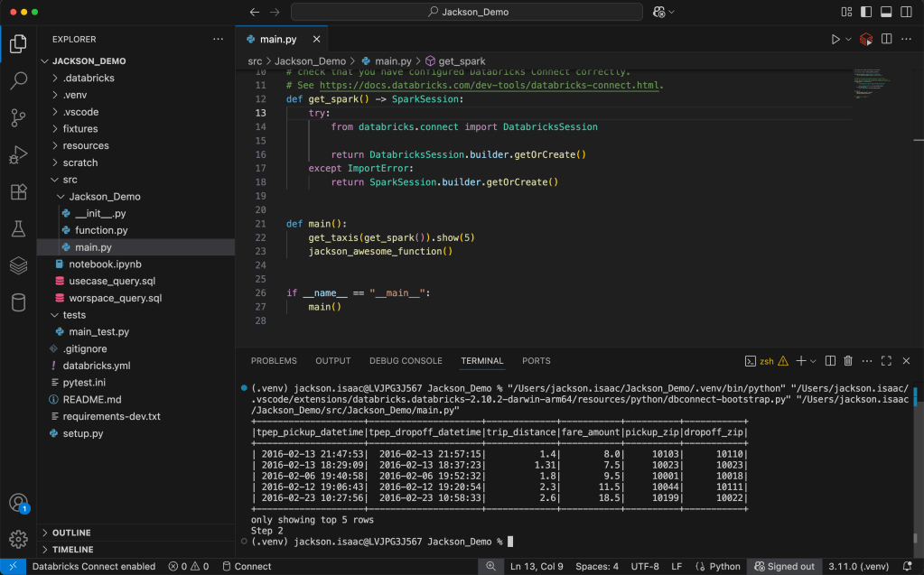
Task: Open the Databricks extension panel in the sidebar
Action: coord(18,265)
